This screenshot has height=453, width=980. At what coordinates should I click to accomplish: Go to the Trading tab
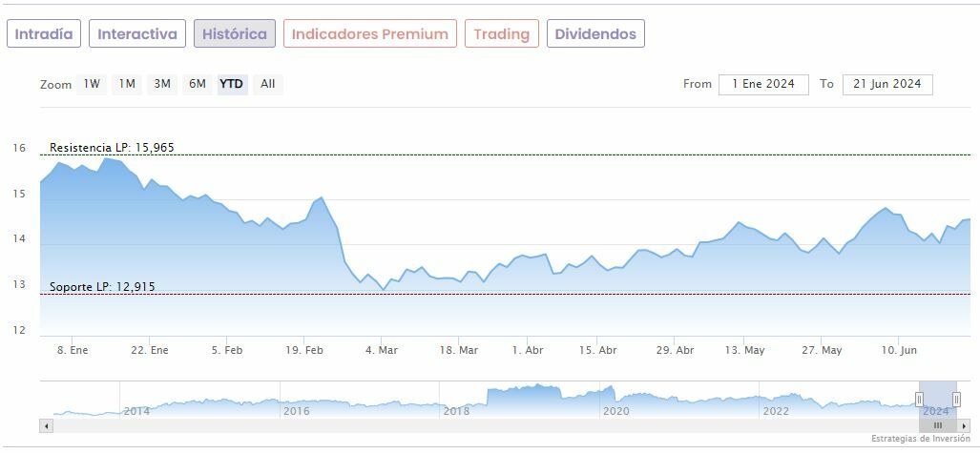tap(502, 34)
